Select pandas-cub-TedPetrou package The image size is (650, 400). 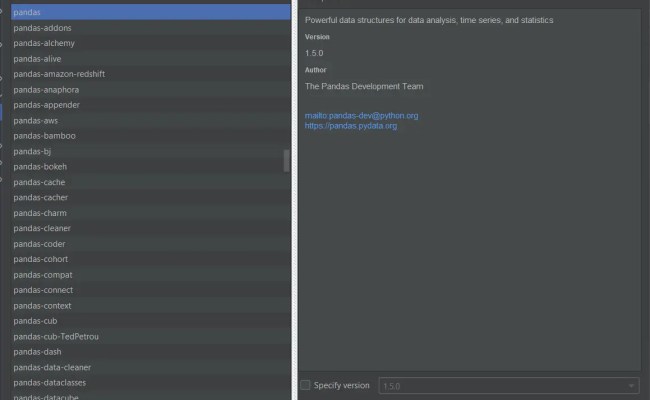pos(150,337)
